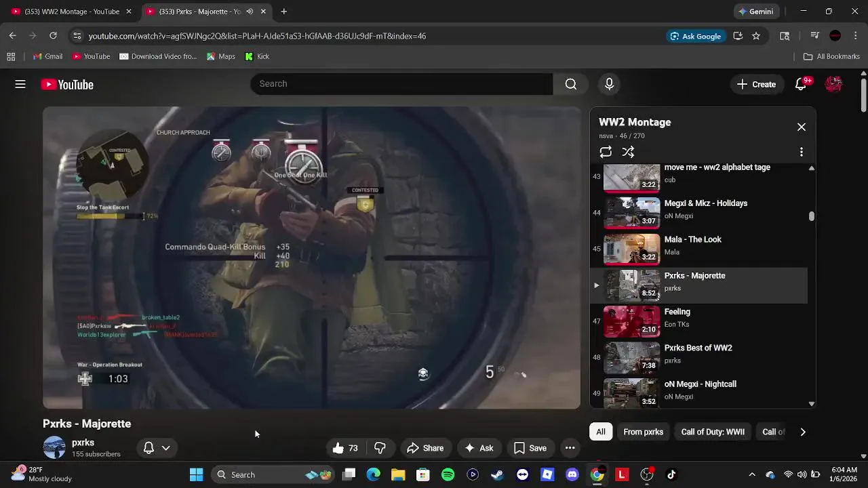Open the Maps bookmark
The width and height of the screenshot is (868, 488).
pyautogui.click(x=221, y=56)
